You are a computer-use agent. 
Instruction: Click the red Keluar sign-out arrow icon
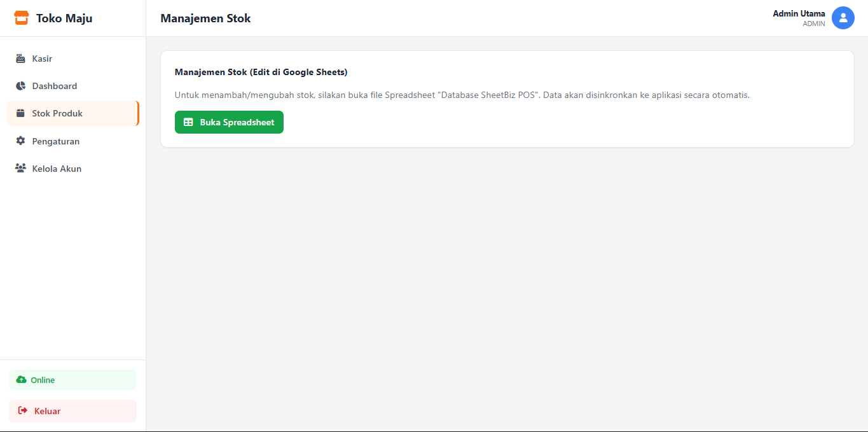coord(23,411)
